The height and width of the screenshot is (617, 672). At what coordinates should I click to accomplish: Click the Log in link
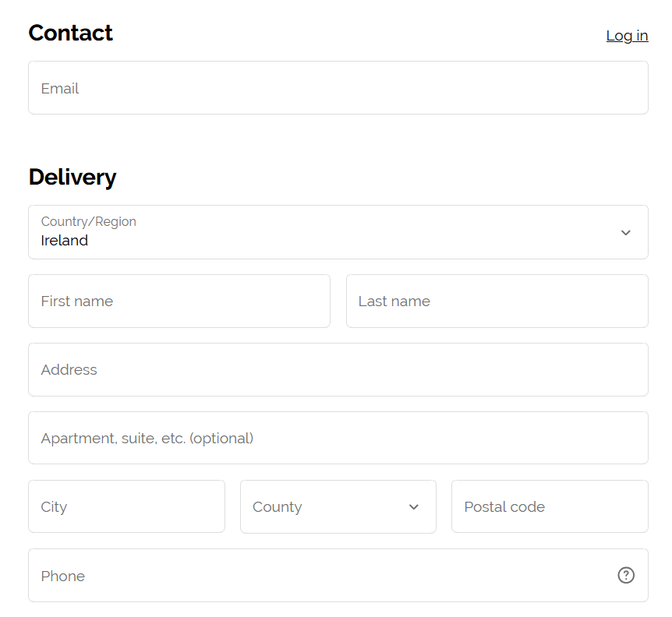627,35
